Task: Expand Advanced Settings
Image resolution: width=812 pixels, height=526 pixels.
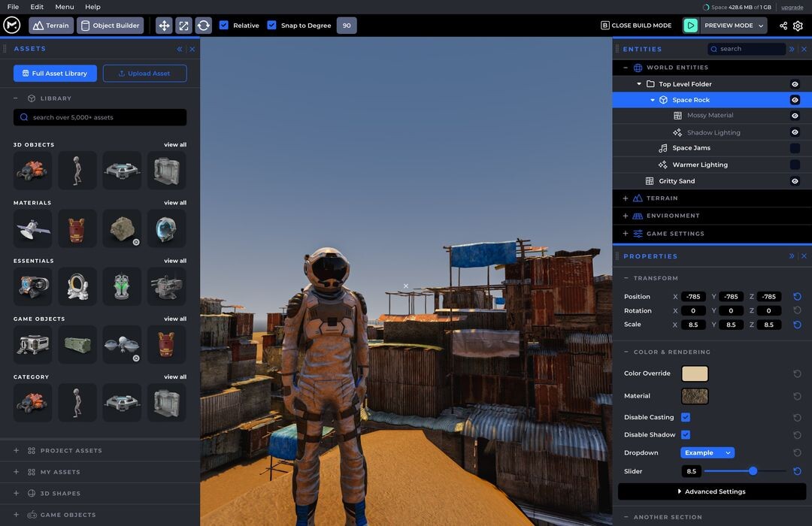Action: pos(711,491)
